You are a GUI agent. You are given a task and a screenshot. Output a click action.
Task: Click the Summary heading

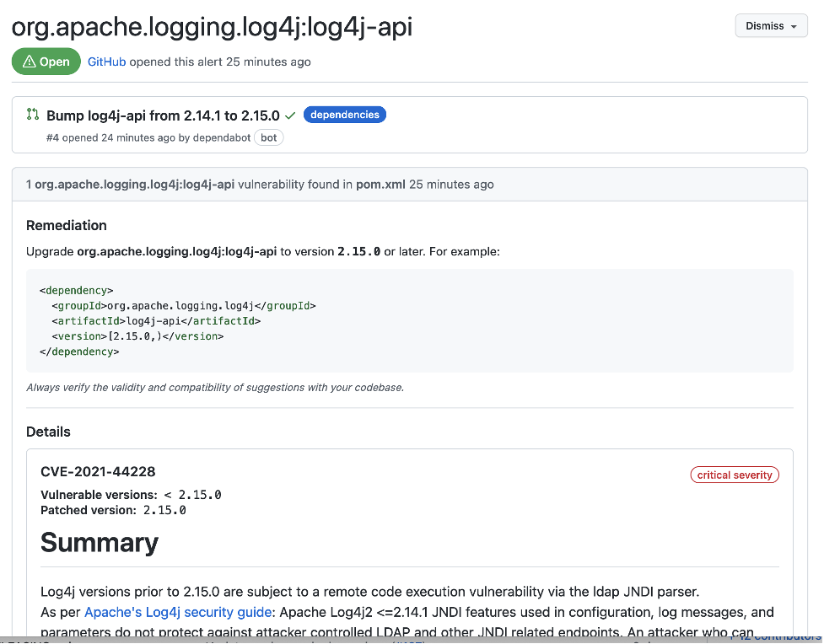[100, 542]
